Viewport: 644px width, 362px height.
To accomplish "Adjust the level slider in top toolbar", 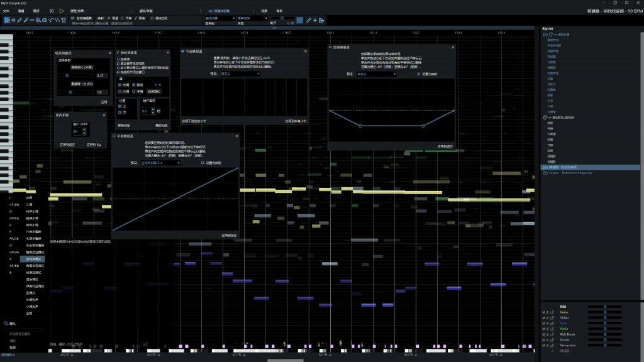I will (282, 18).
